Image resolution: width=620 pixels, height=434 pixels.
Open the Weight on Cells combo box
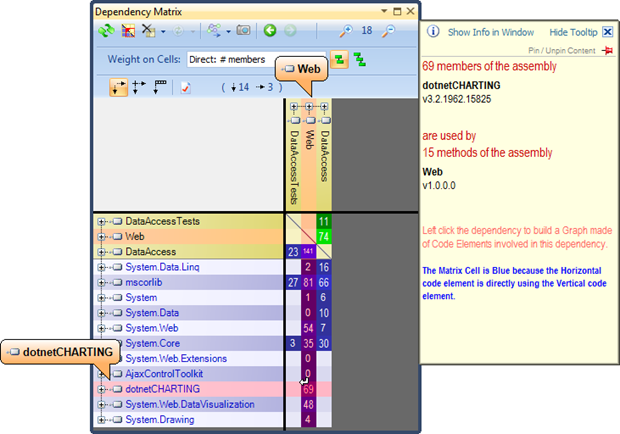point(256,60)
